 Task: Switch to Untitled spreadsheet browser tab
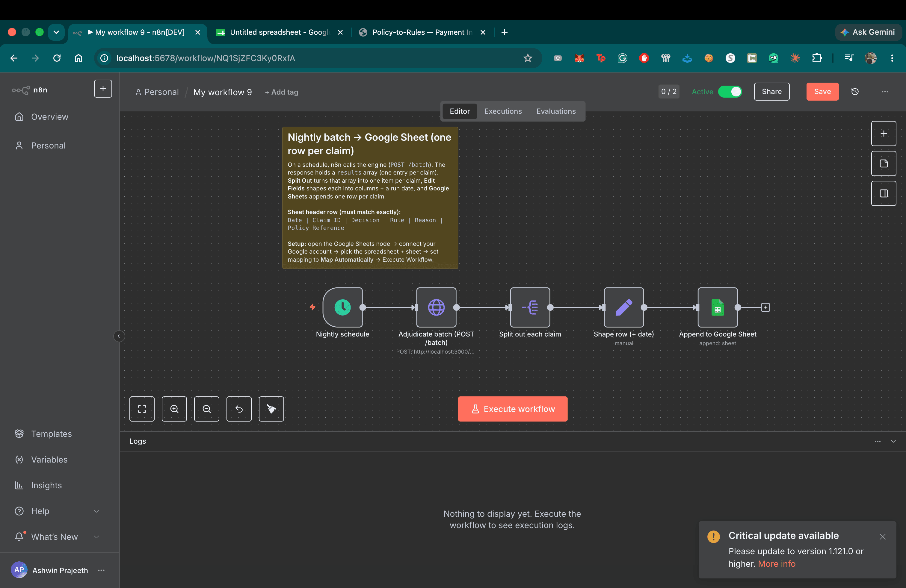(279, 32)
